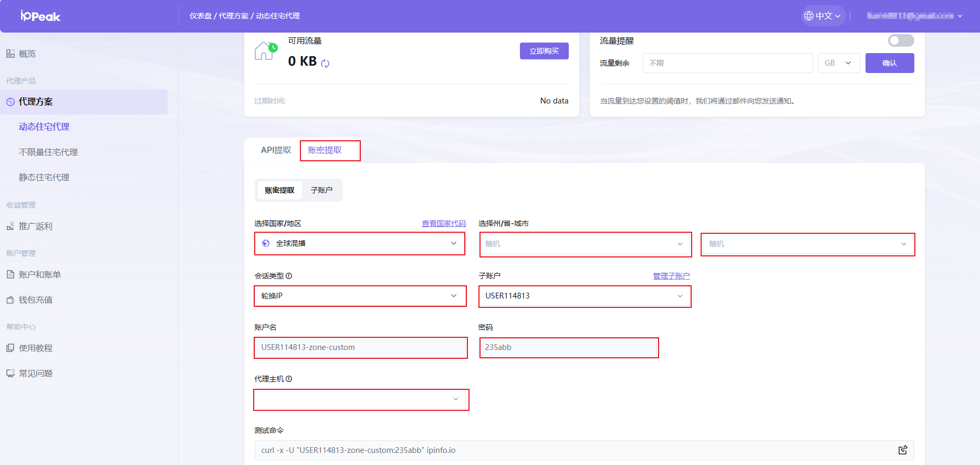The image size is (980, 465).
Task: Open the GB unit dropdown
Action: [838, 63]
